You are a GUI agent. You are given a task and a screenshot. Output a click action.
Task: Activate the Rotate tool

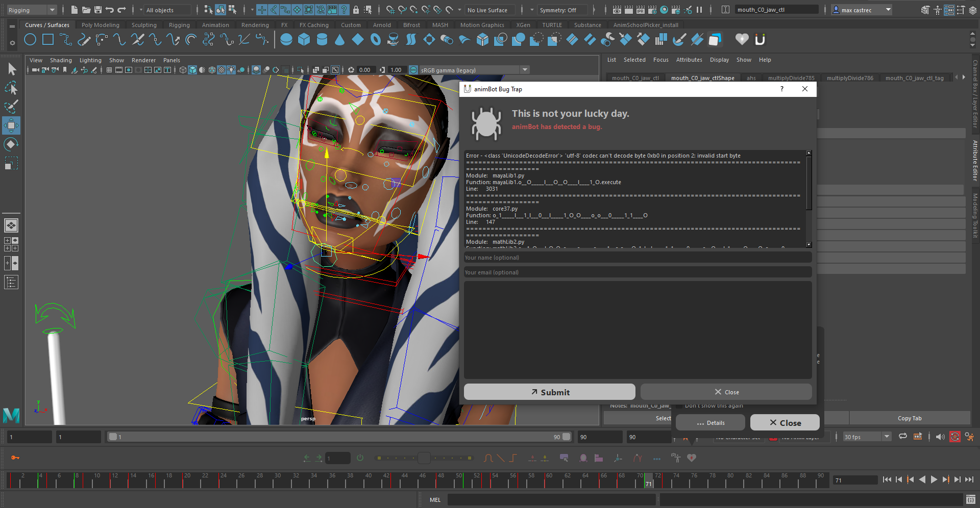(11, 144)
